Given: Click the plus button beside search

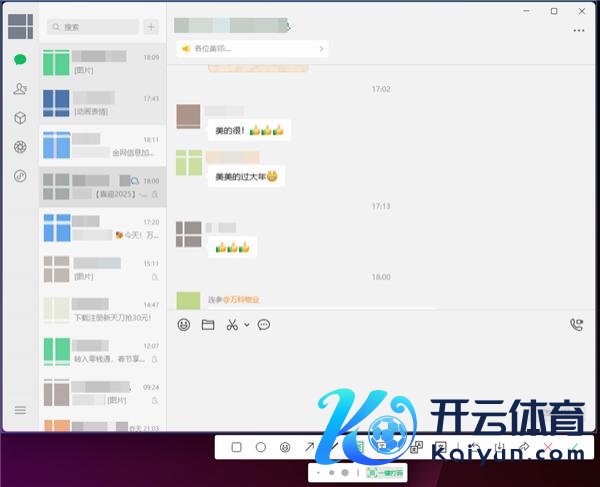Looking at the screenshot, I should click(151, 27).
